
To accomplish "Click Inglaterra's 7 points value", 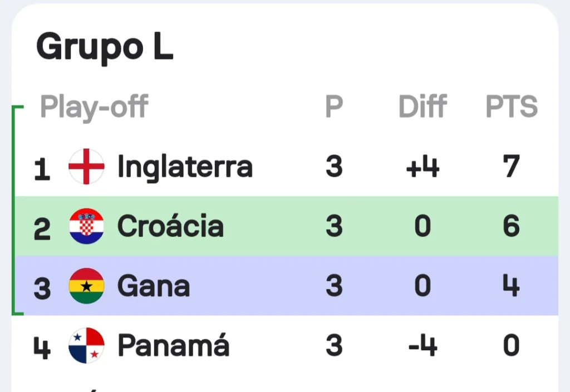I will (512, 166).
